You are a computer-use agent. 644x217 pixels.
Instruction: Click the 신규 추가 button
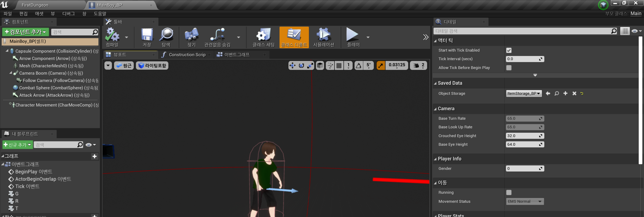tap(17, 145)
